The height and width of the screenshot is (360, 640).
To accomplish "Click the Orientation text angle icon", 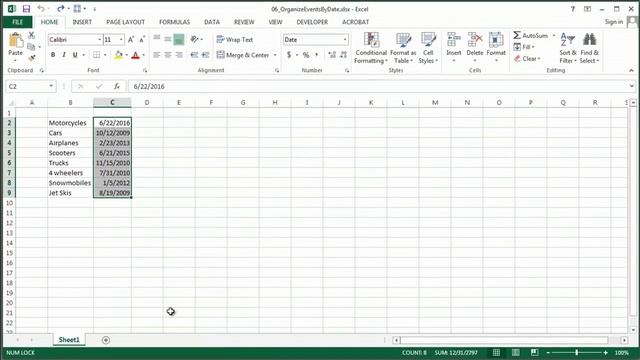I will click(195, 39).
